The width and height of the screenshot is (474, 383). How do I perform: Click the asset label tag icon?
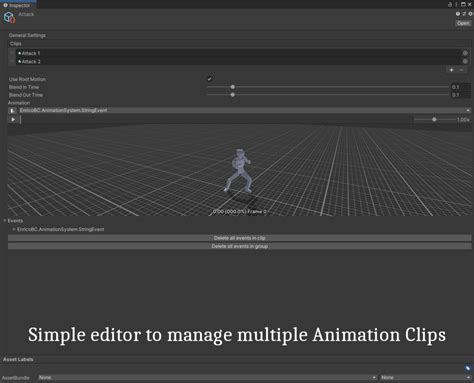click(x=467, y=368)
